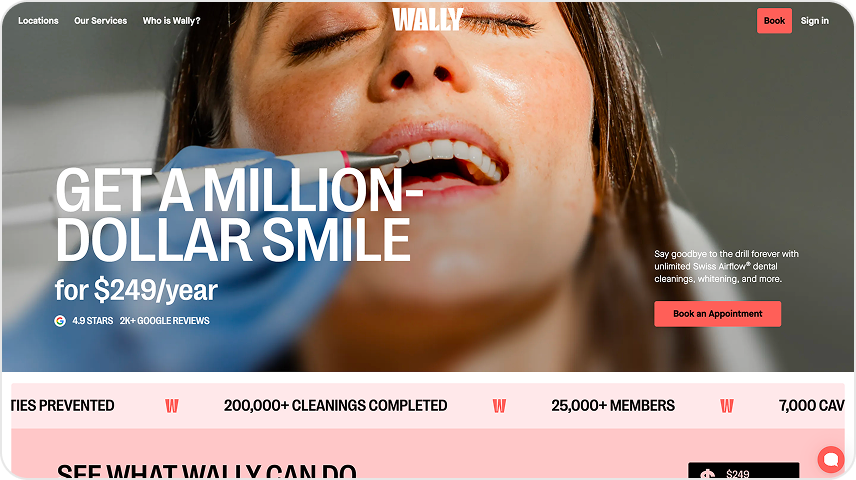This screenshot has height=480, width=856.
Task: Click the Google logo beside 4.9 stars
Action: [x=60, y=321]
